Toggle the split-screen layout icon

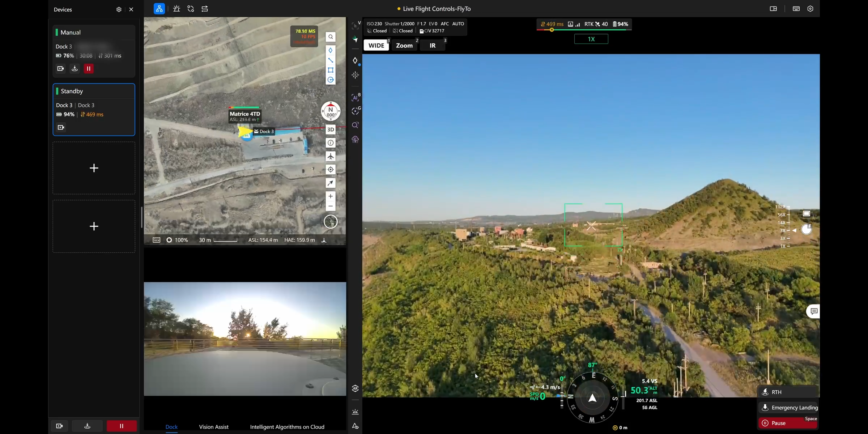773,9
